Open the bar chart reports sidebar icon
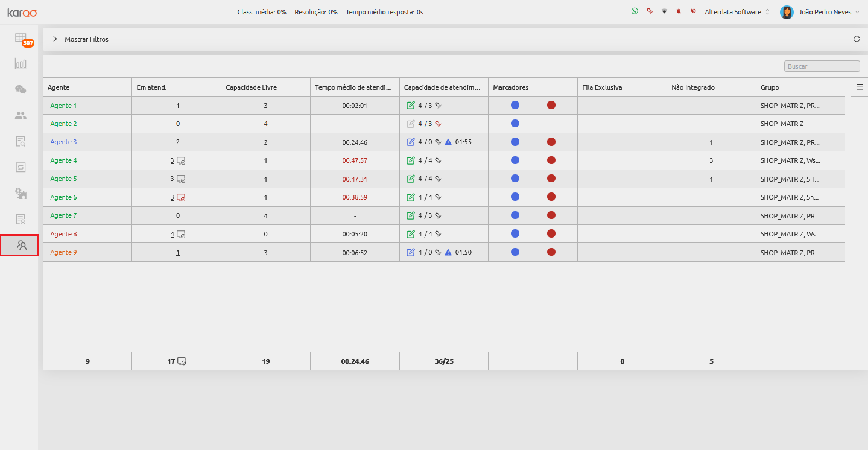The image size is (868, 450). coord(21,63)
